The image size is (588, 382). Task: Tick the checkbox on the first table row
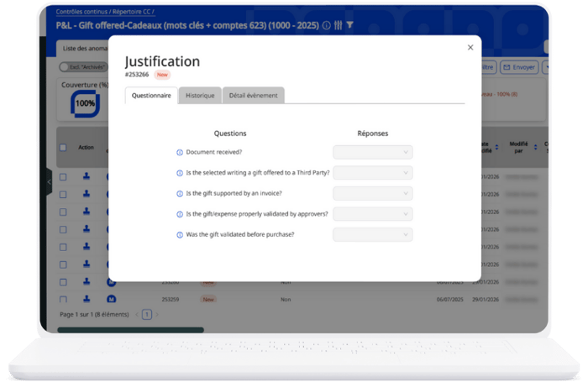point(63,176)
